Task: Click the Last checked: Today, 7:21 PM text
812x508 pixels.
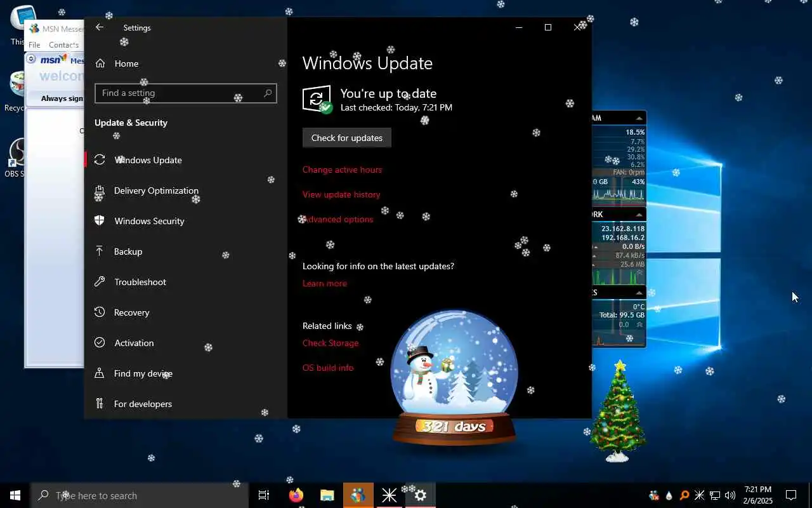Action: tap(396, 108)
